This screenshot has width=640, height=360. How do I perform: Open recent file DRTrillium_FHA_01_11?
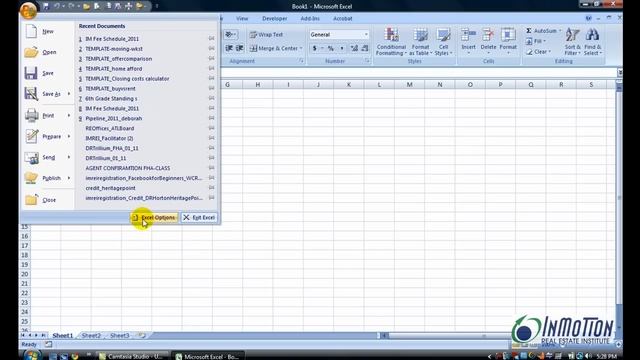[112, 148]
